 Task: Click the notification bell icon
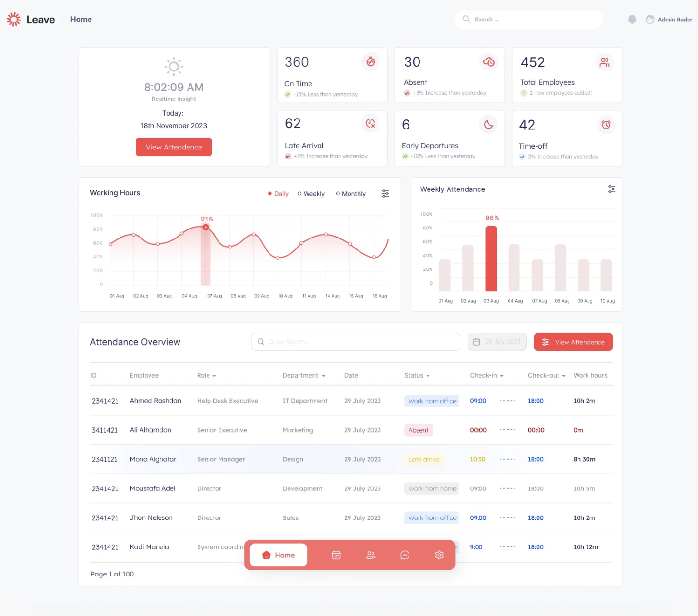tap(632, 20)
